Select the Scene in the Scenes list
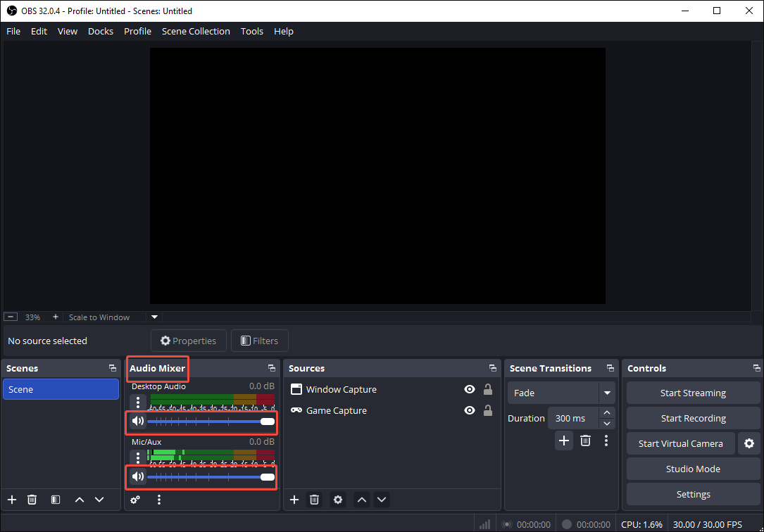 click(x=61, y=388)
